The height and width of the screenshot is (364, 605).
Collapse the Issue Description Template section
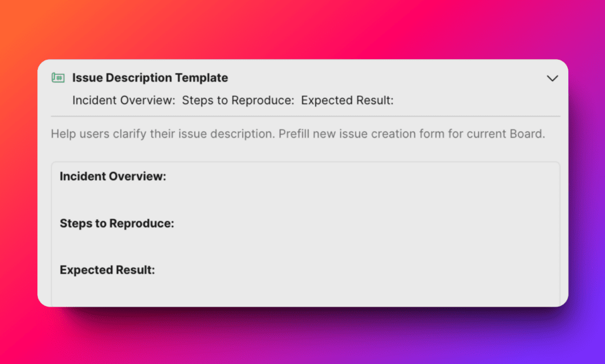click(x=552, y=78)
